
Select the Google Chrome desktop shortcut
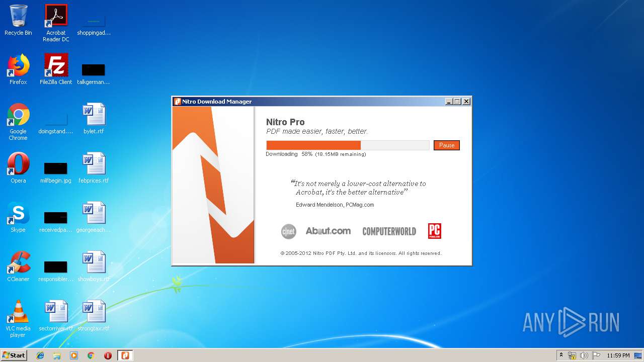18,122
